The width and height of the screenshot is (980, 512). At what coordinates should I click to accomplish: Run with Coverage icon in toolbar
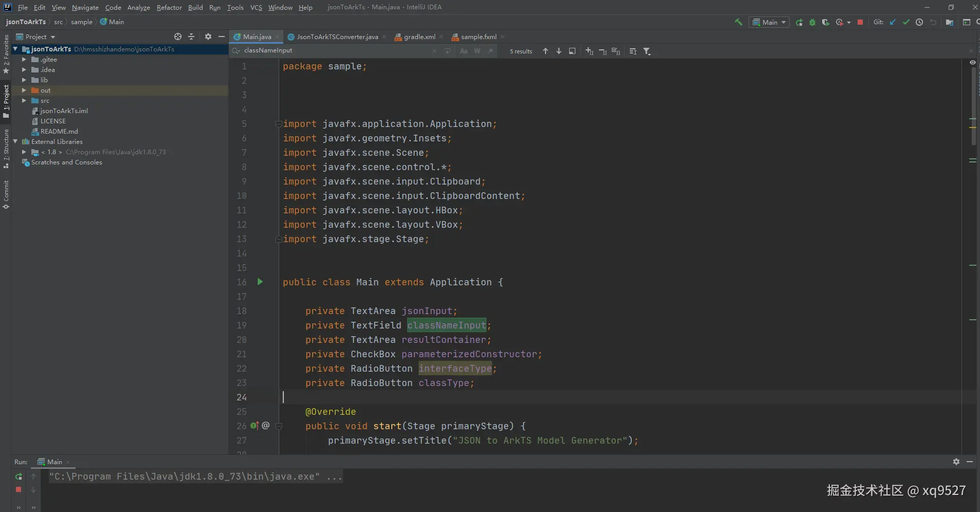[825, 22]
